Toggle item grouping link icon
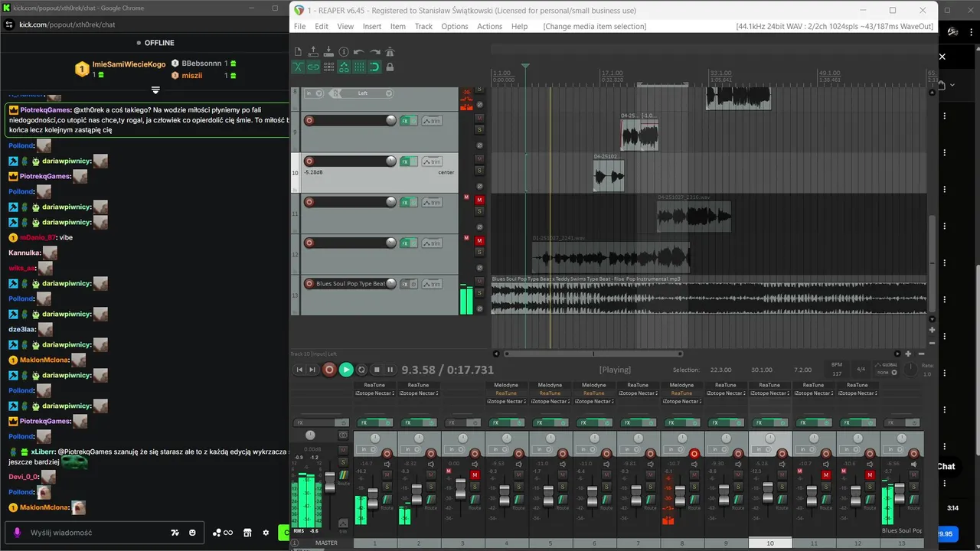 tap(313, 67)
